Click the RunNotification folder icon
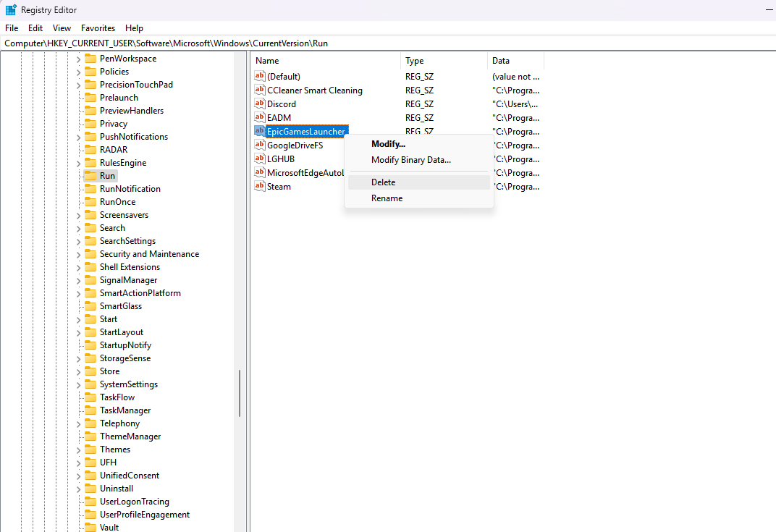This screenshot has width=776, height=532. (90, 188)
